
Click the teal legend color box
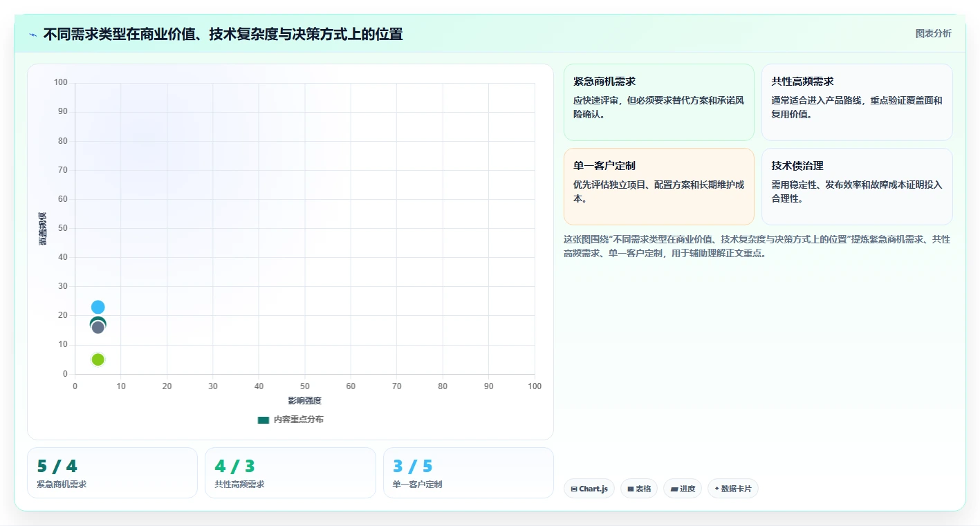pos(263,420)
